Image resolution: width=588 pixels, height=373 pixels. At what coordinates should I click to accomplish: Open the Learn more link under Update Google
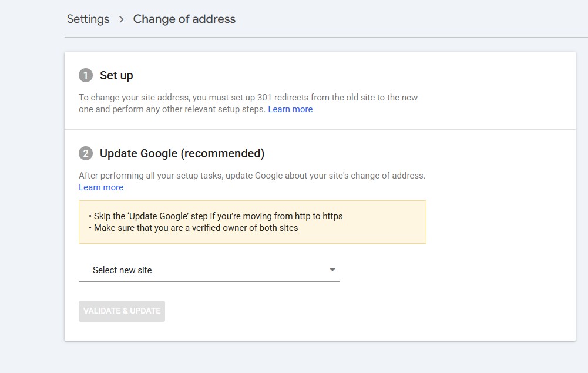101,187
